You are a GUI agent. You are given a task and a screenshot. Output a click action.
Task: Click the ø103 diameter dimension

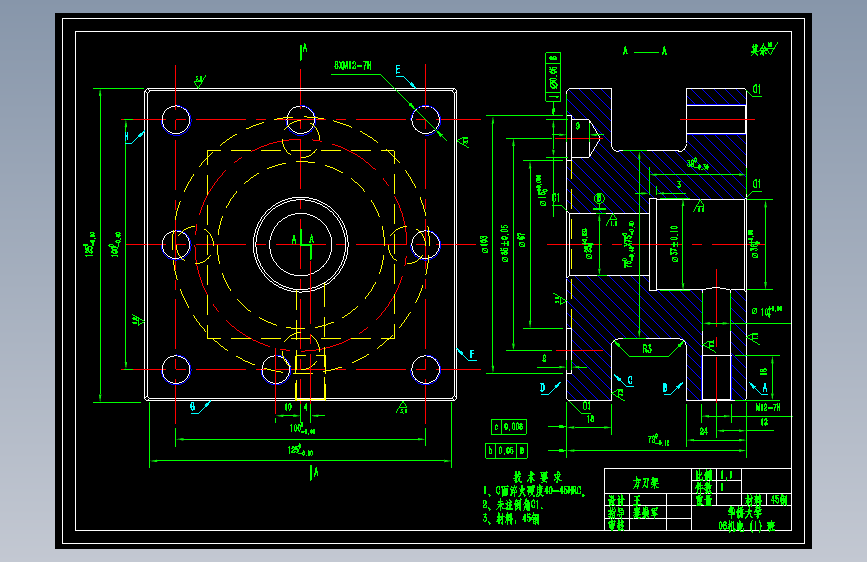coord(485,244)
